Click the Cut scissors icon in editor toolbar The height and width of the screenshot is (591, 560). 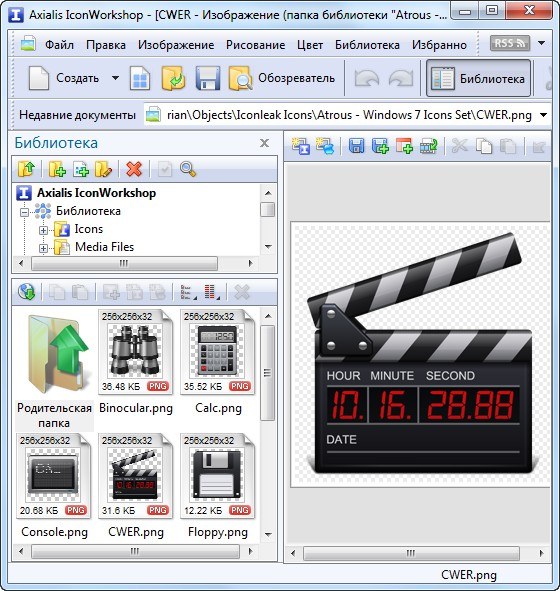tap(459, 146)
